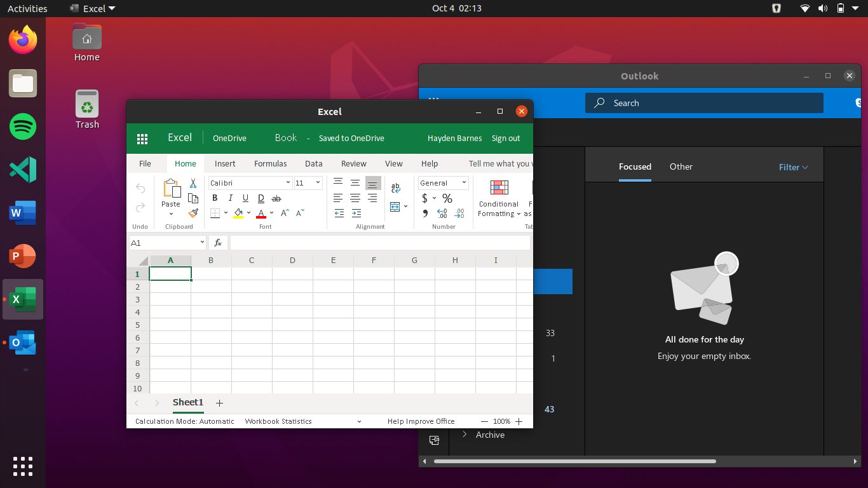Click Help Improve Office in status bar
This screenshot has width=868, height=488.
421,421
